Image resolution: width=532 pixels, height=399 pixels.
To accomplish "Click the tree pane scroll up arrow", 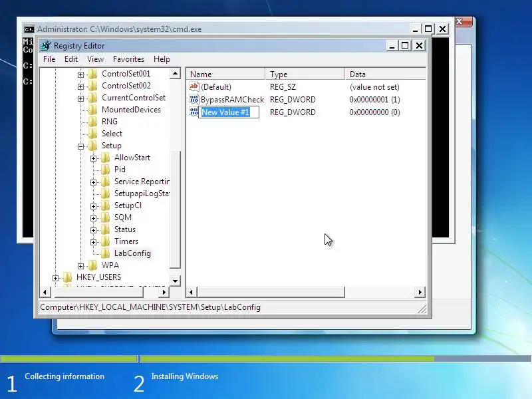I will (x=175, y=73).
